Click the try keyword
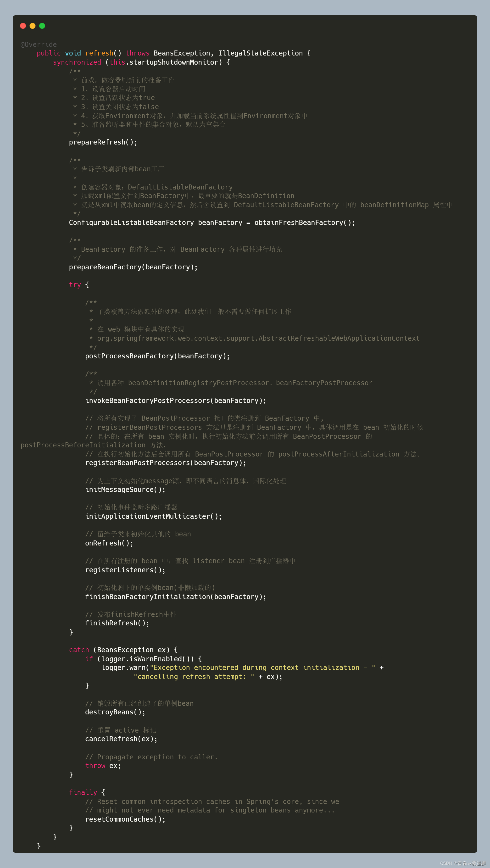490x868 pixels. coord(75,285)
